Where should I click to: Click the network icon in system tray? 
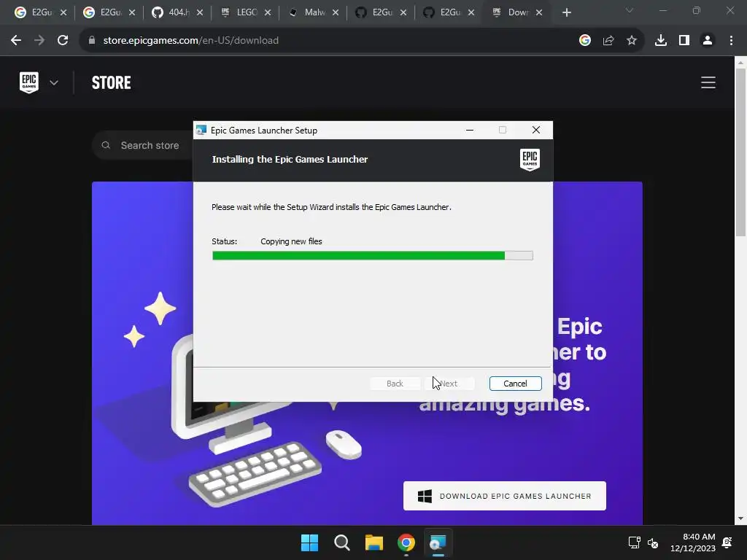click(x=634, y=542)
